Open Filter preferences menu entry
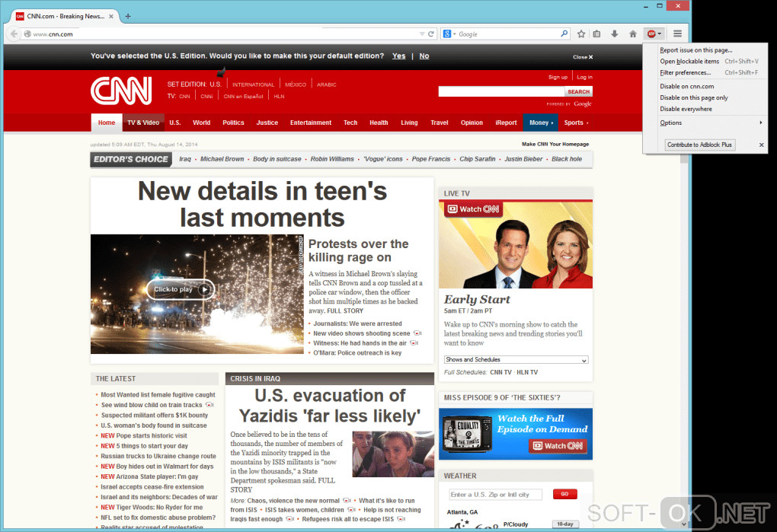Screen dimensions: 777x532 tap(685, 73)
